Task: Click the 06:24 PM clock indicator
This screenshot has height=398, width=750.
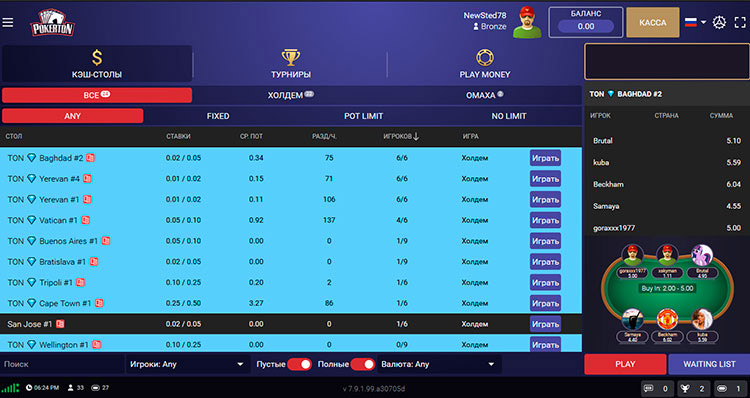Action: click(x=42, y=387)
